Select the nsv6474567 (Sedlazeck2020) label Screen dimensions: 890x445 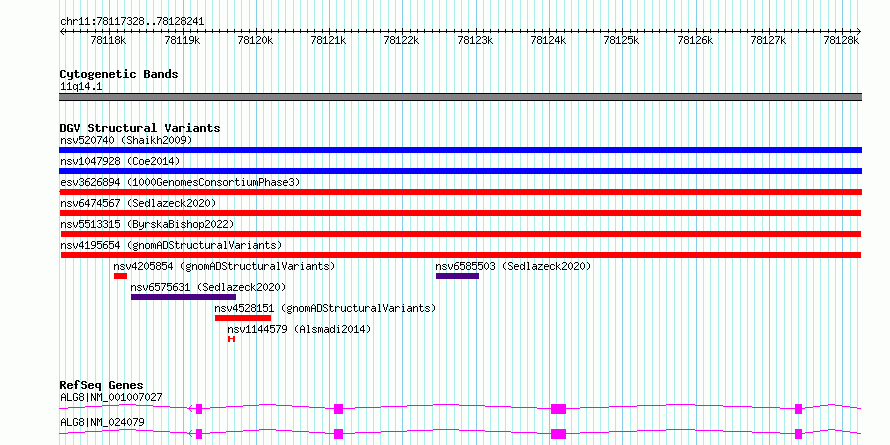[x=138, y=203]
